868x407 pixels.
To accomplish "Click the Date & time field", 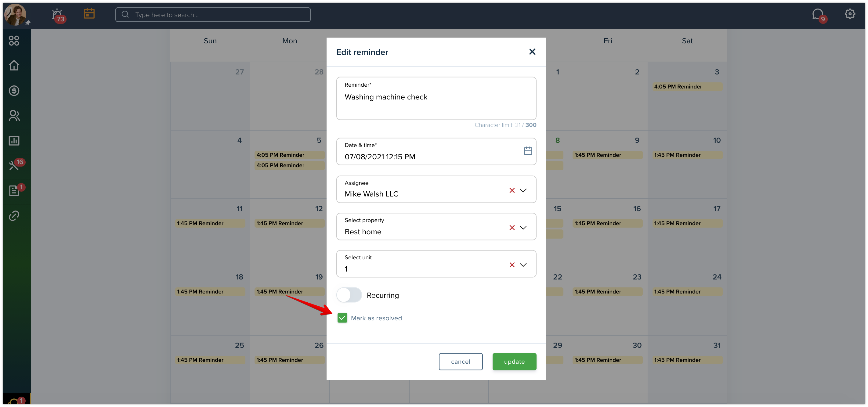I will 436,151.
